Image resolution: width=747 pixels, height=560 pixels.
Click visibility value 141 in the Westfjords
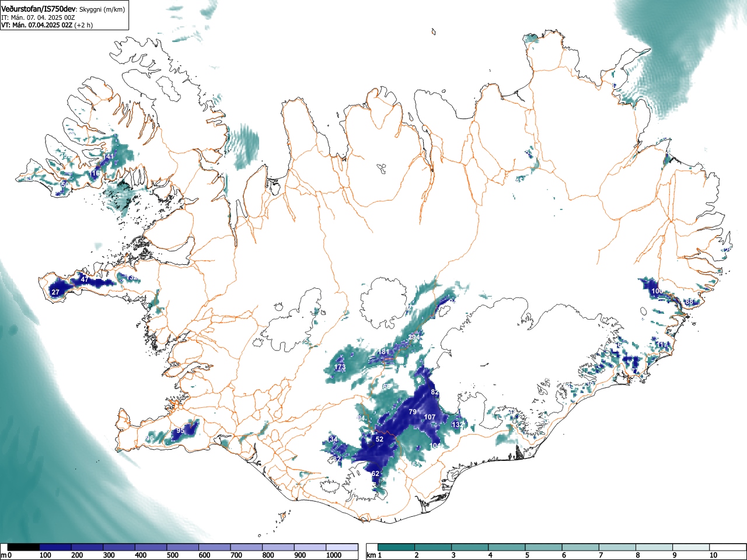pos(109,156)
